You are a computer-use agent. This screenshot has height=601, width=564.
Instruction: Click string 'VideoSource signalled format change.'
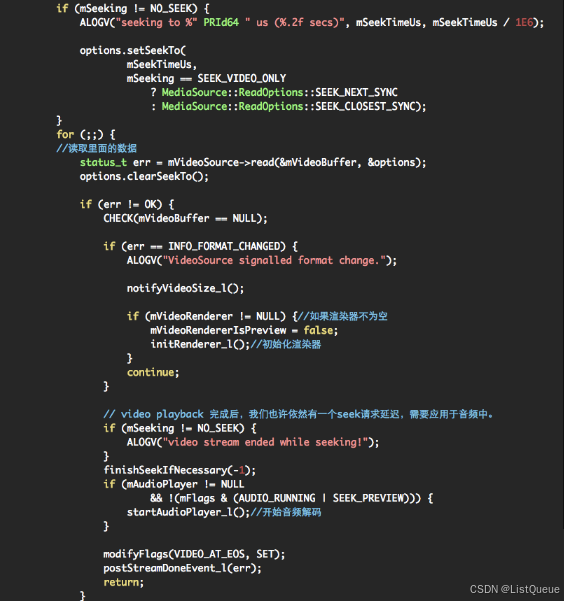coord(274,260)
